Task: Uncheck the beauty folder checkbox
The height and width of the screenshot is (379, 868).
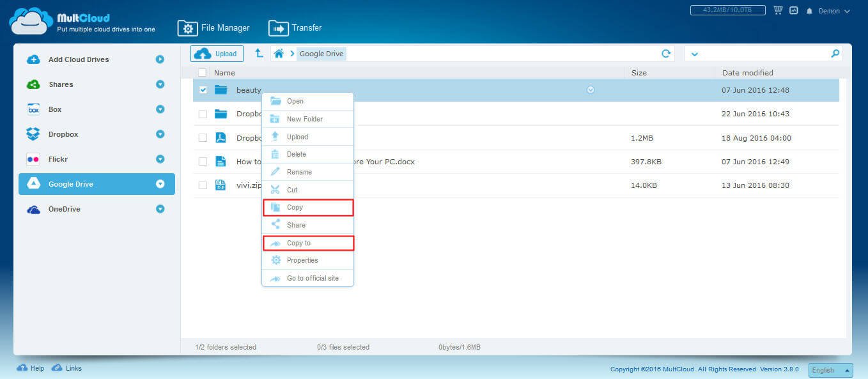Action: click(203, 89)
